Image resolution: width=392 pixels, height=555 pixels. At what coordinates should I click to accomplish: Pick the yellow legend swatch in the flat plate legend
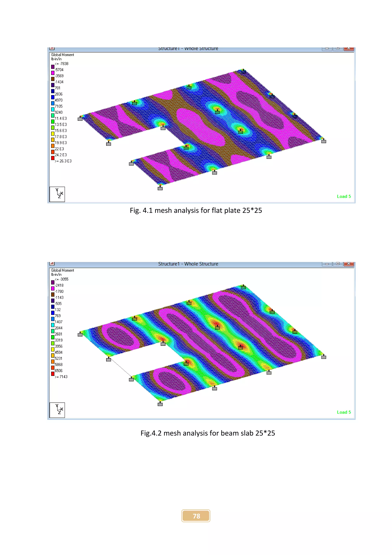[53, 134]
